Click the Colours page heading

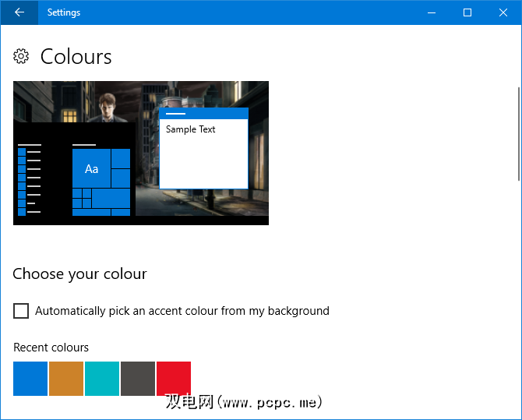[x=76, y=57]
